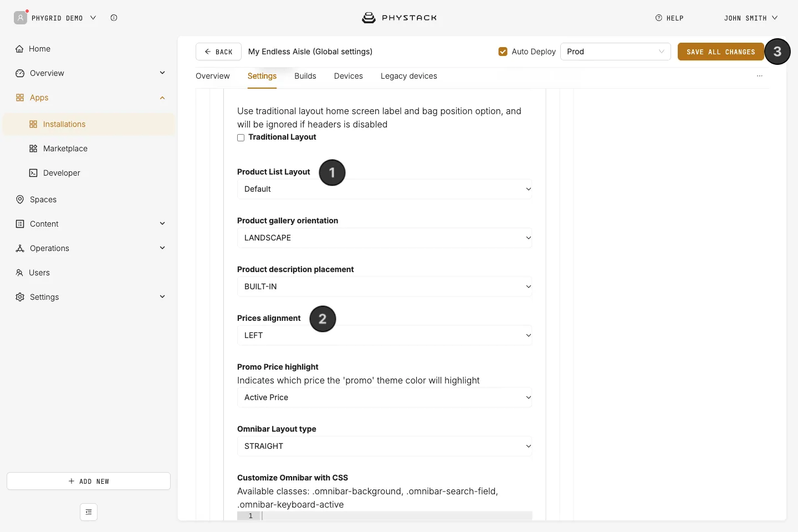Image resolution: width=798 pixels, height=532 pixels.
Task: Click the Settings gear icon in sidebar
Action: tap(20, 297)
